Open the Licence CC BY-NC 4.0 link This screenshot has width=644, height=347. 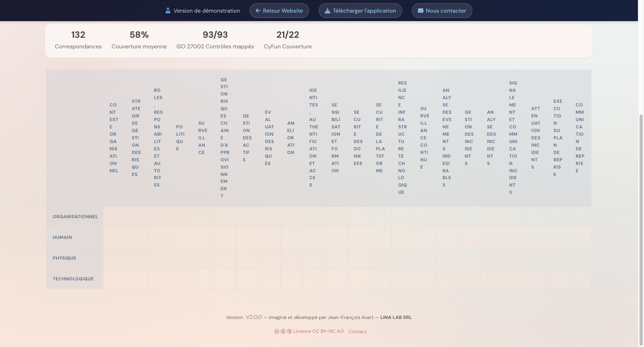[318, 332]
